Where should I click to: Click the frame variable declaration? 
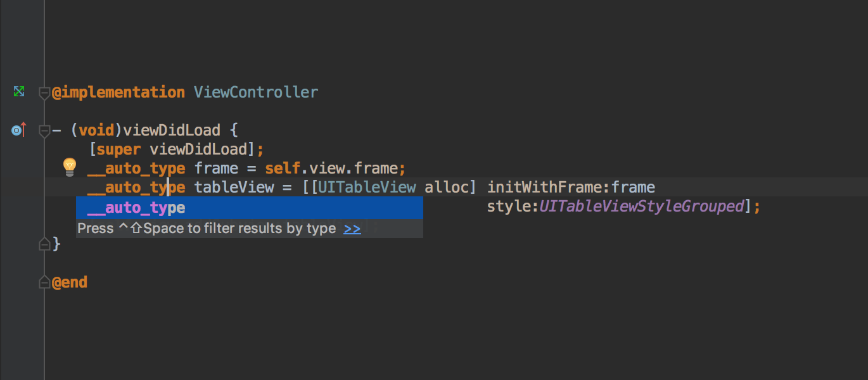[216, 167]
